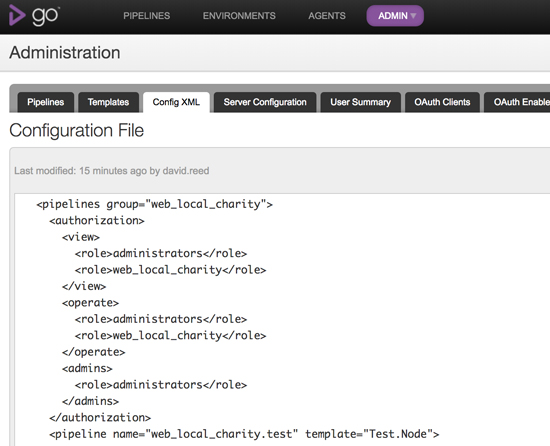Open the User Summary tab
The height and width of the screenshot is (446, 550).
click(x=360, y=102)
